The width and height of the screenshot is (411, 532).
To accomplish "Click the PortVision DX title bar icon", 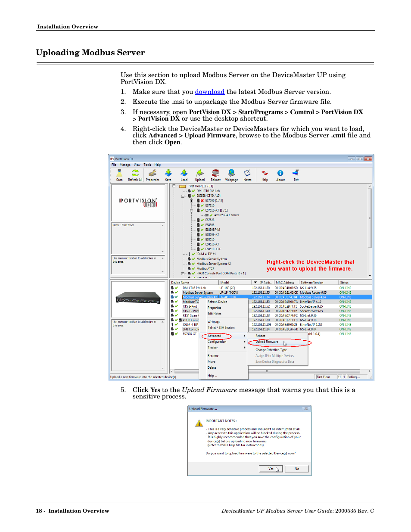I will [112, 159].
